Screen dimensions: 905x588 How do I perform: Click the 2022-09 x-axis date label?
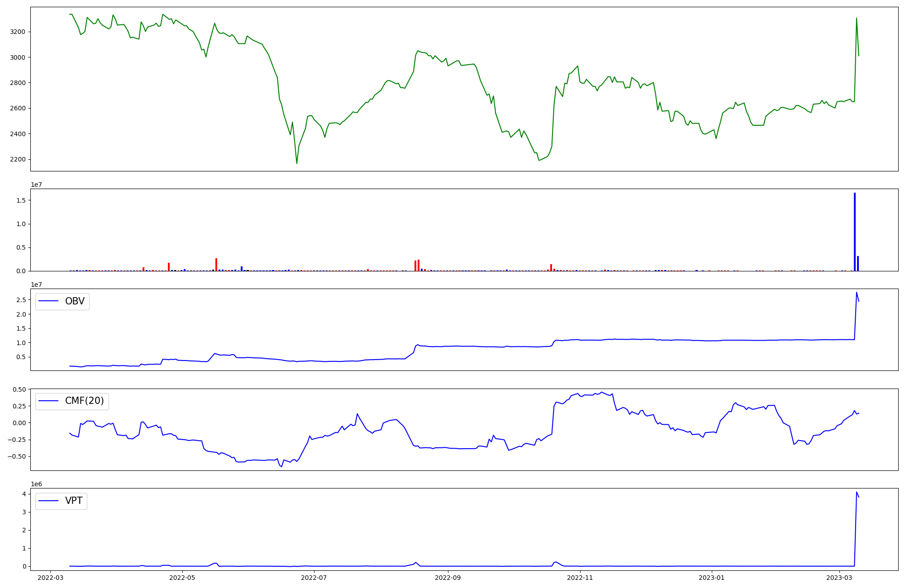(x=448, y=578)
